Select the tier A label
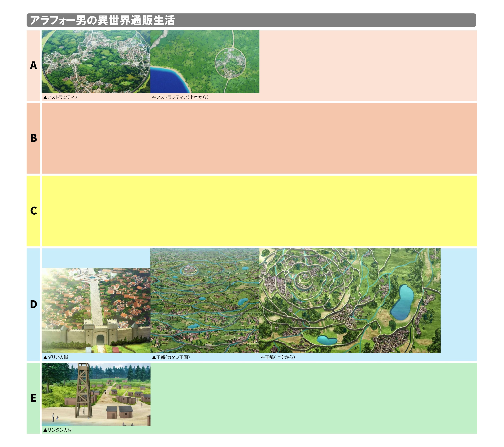504x447 pixels. 33,65
